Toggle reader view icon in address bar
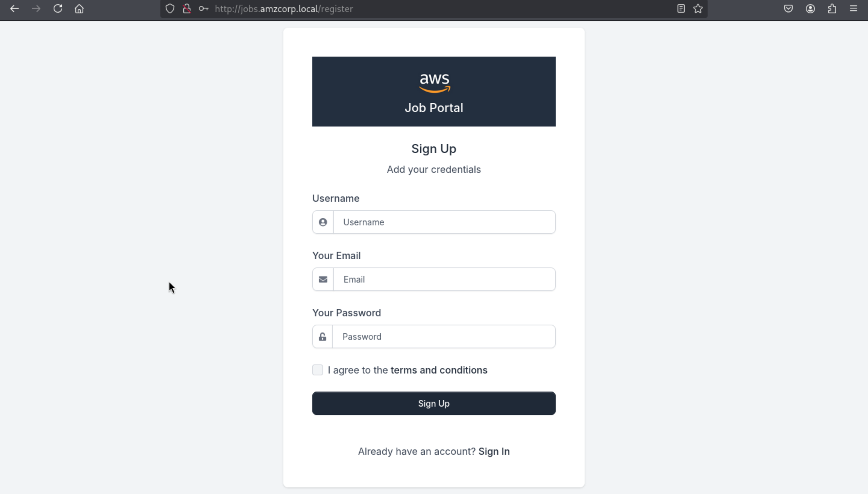Viewport: 868px width, 494px height. point(681,9)
